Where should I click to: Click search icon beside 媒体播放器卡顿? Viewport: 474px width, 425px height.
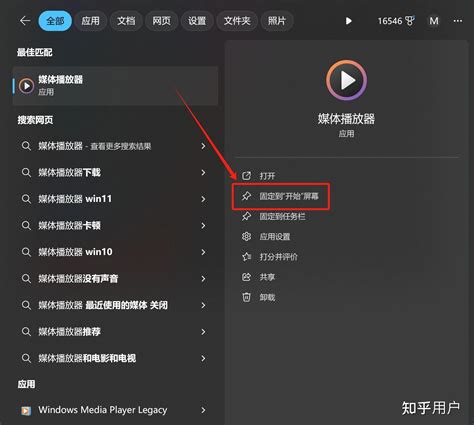click(26, 225)
